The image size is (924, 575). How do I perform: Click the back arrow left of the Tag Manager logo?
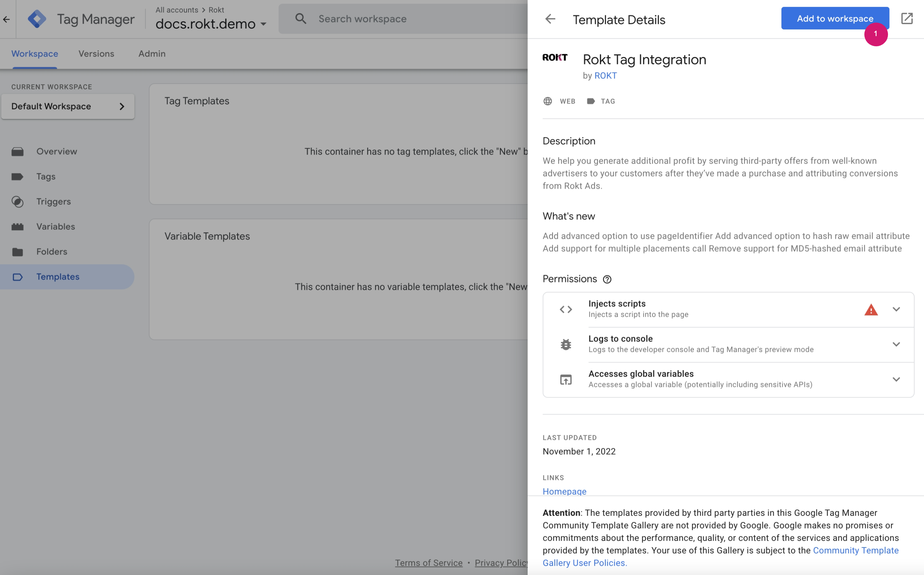pos(6,19)
